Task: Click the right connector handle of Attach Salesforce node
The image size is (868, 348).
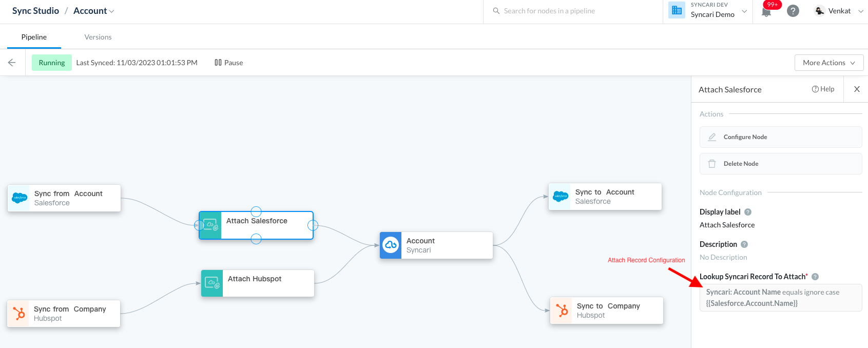Action: [x=313, y=225]
